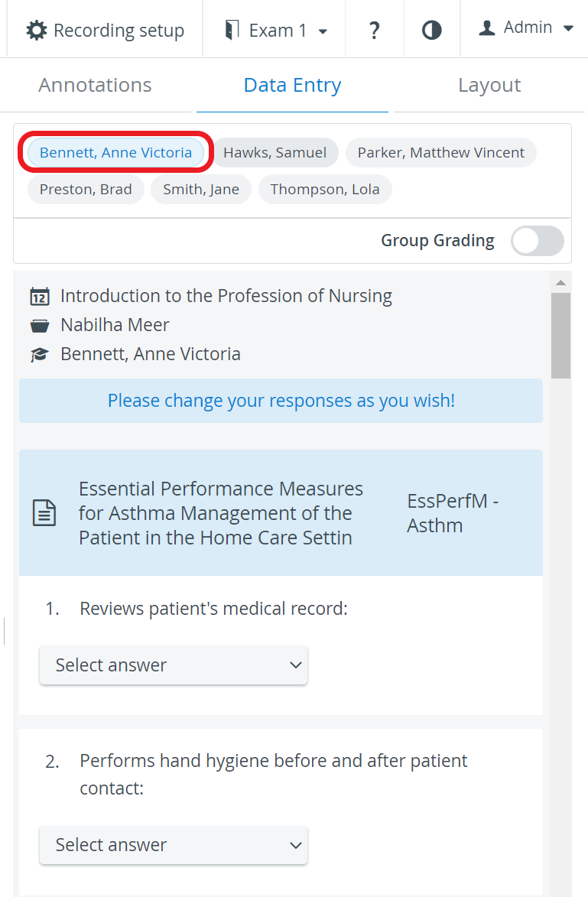Click the folder icon next to Nabilha Meer
Viewport: 588px width, 897px height.
tap(40, 326)
